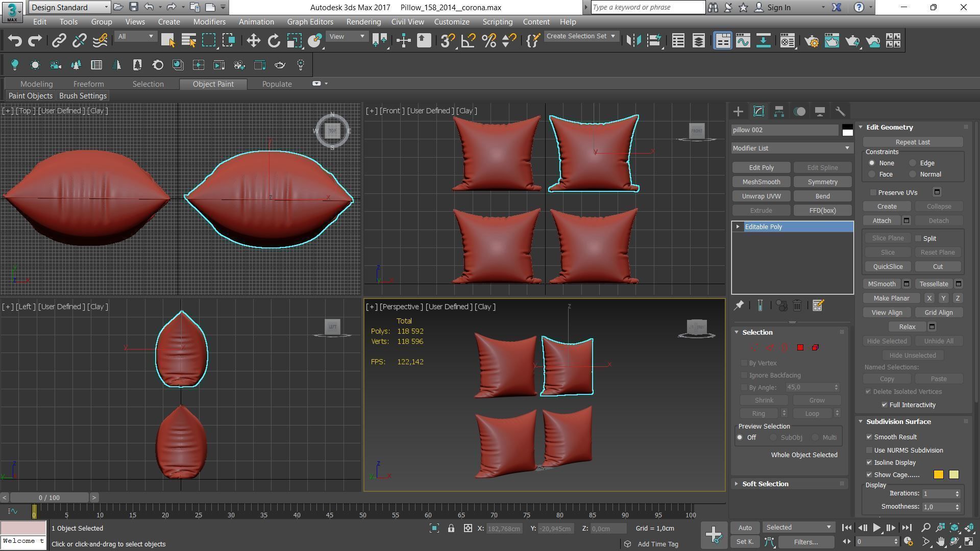Click Configure Modifier Sets icon

pos(818,305)
